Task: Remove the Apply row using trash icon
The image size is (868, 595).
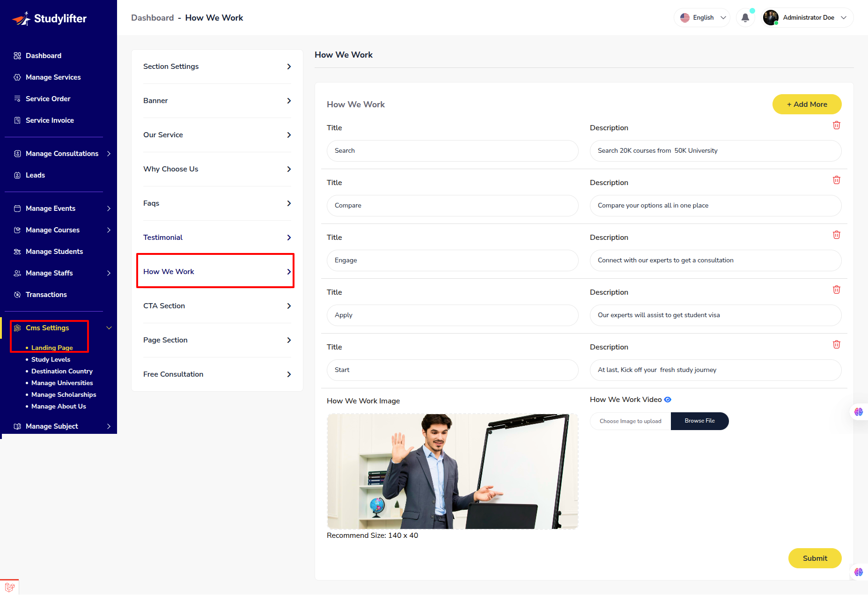Action: click(x=837, y=290)
